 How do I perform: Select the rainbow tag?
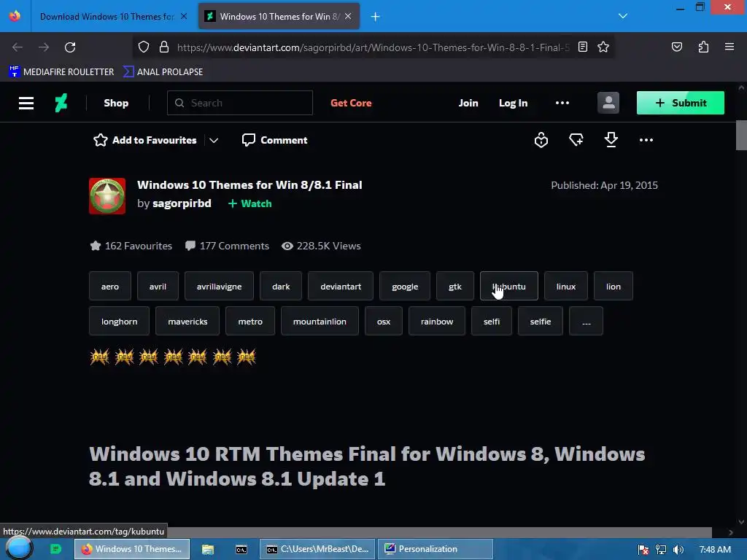click(x=437, y=322)
